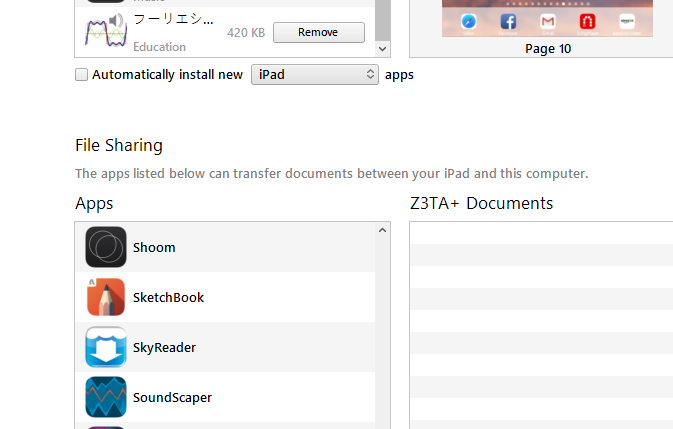Select the SkyReader app icon
This screenshot has height=429, width=673.
[106, 347]
